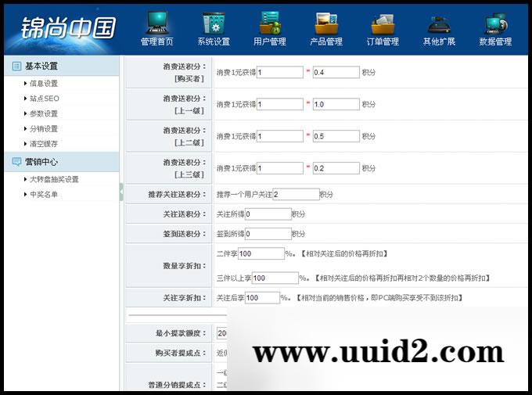Click 购买者提成点 row label
The height and width of the screenshot is (395, 532).
[x=181, y=353]
